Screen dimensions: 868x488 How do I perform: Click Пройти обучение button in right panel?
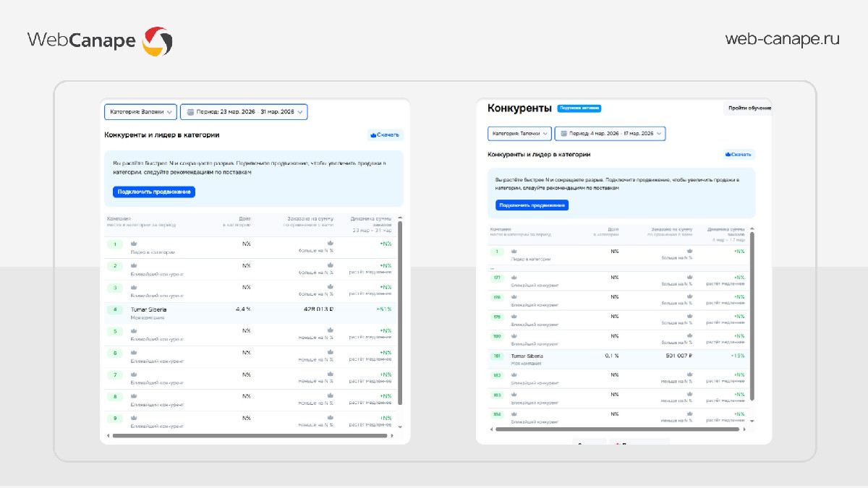pyautogui.click(x=748, y=108)
